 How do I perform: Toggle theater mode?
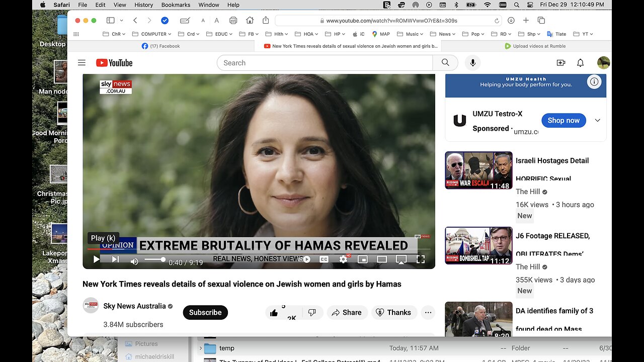pos(382,259)
